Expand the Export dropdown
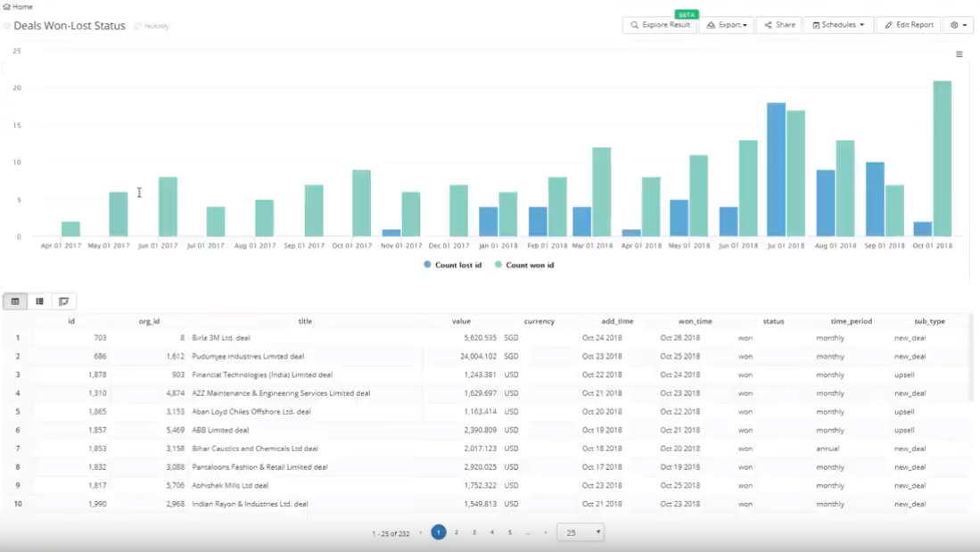Screen dimensions: 980x552 [x=727, y=25]
